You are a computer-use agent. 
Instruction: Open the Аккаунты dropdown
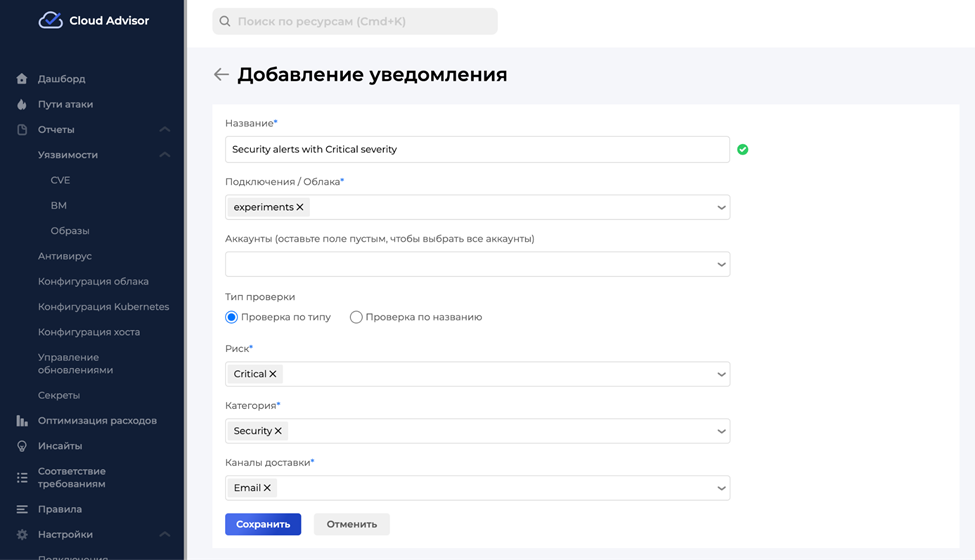pyautogui.click(x=477, y=264)
